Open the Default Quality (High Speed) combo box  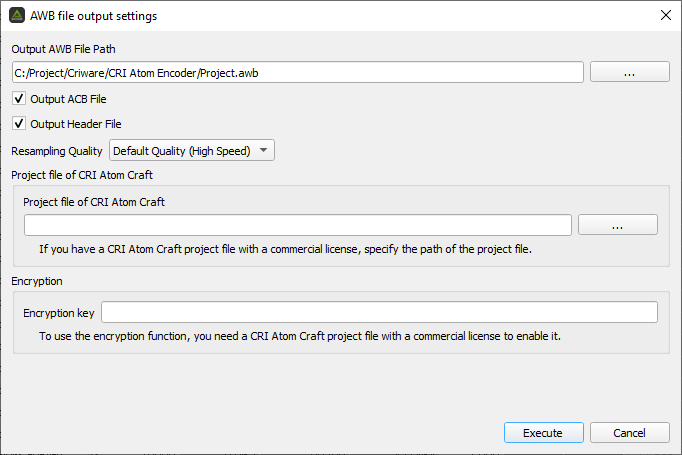point(192,151)
